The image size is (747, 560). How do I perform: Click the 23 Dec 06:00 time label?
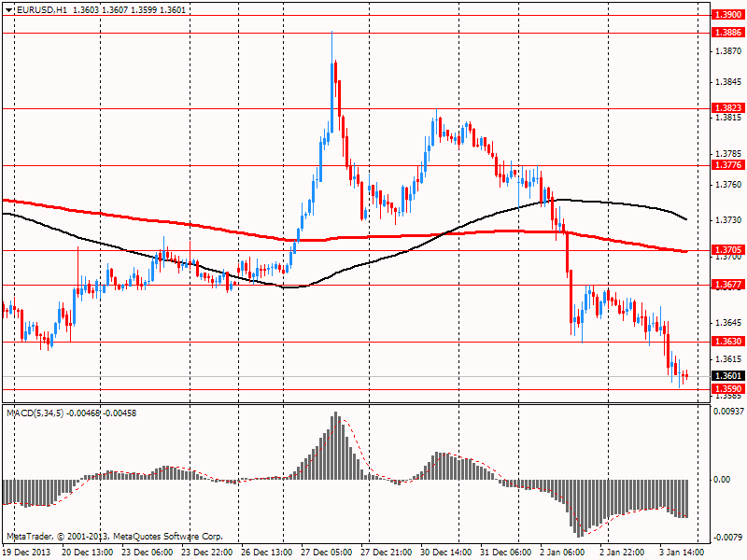(x=148, y=553)
